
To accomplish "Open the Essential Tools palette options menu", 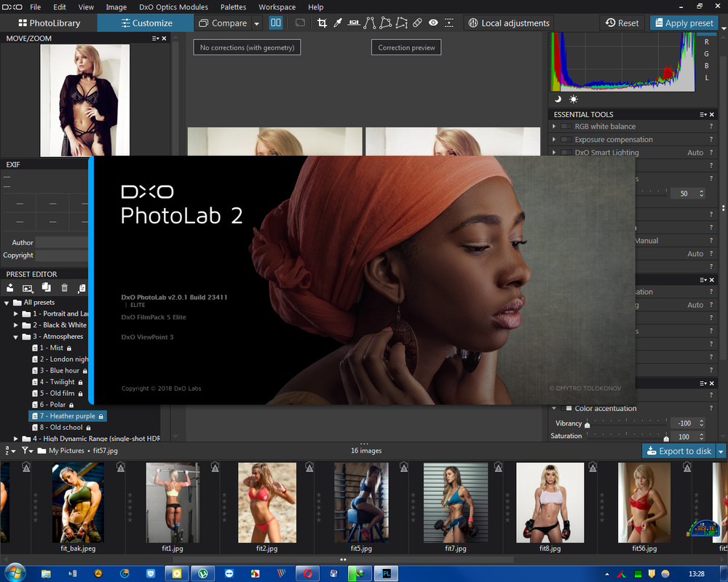I will 703,115.
